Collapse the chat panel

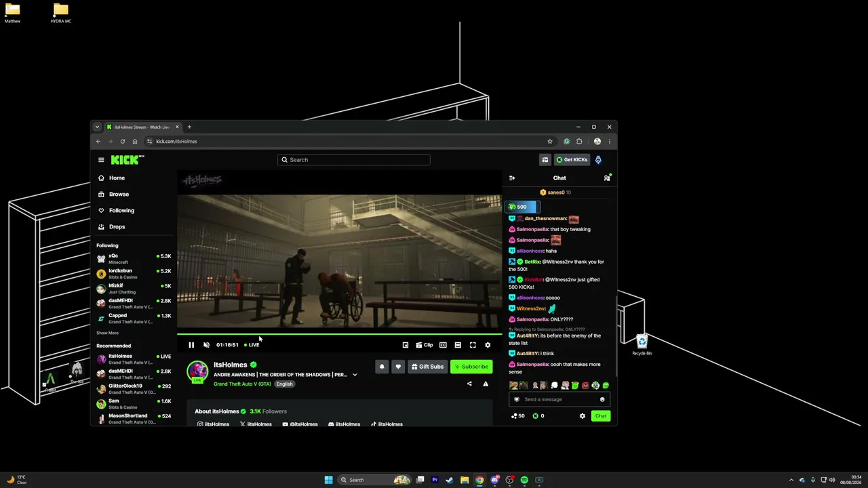[x=512, y=178]
